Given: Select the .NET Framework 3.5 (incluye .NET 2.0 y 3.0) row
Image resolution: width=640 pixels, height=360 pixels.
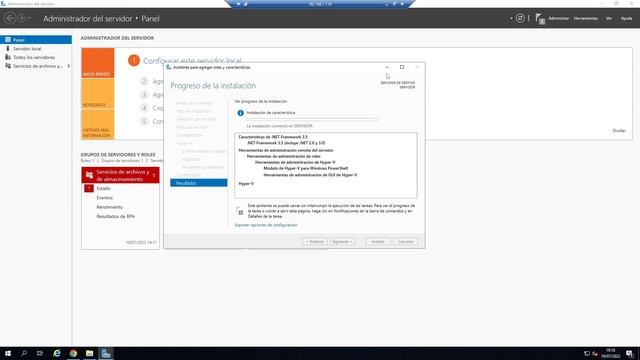Looking at the screenshot, I should tap(286, 143).
